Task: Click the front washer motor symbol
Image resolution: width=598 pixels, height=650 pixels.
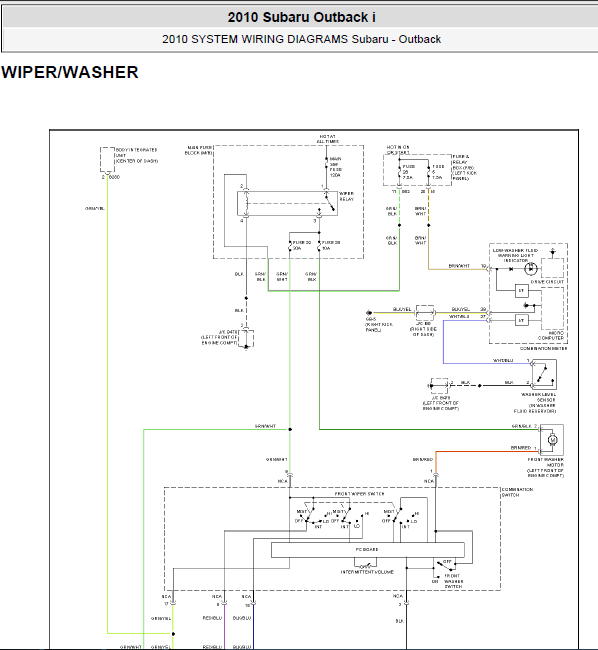Action: [x=552, y=439]
